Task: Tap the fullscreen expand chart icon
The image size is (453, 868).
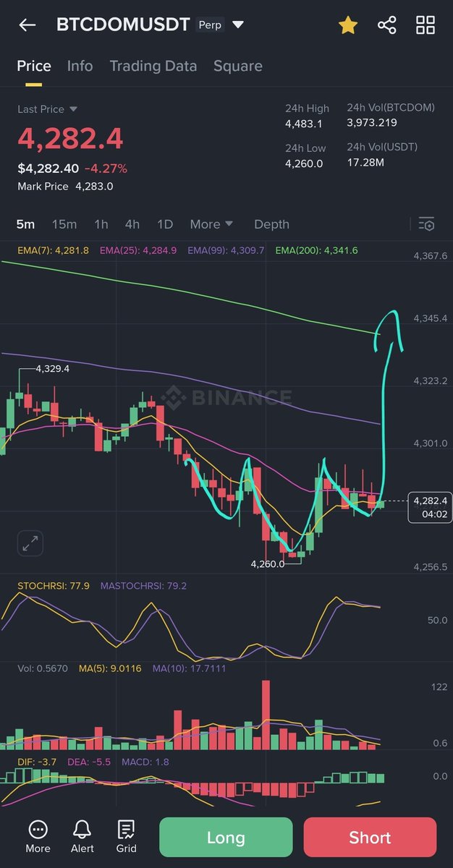Action: (x=30, y=543)
